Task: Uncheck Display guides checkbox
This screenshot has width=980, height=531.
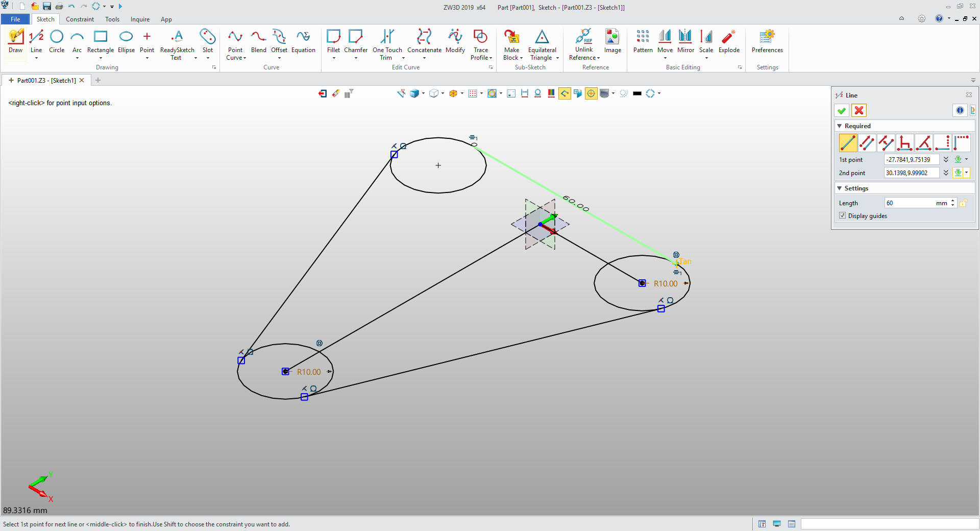Action: point(842,216)
